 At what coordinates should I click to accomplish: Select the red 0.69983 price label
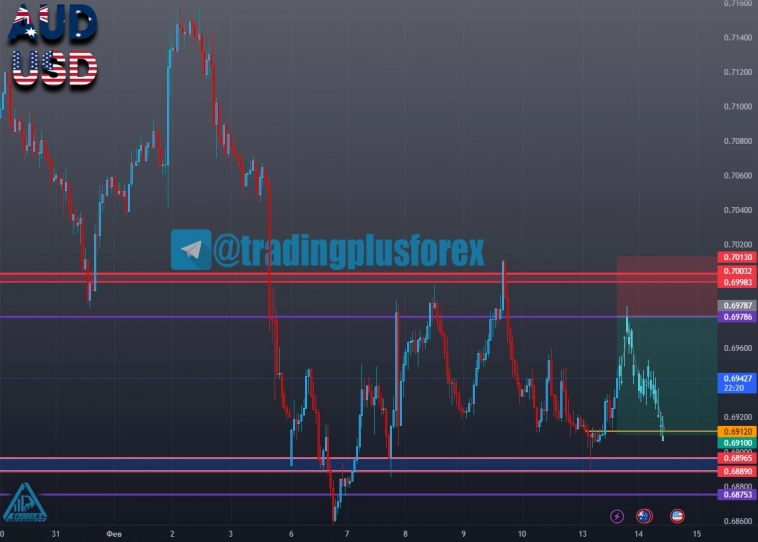tap(737, 282)
